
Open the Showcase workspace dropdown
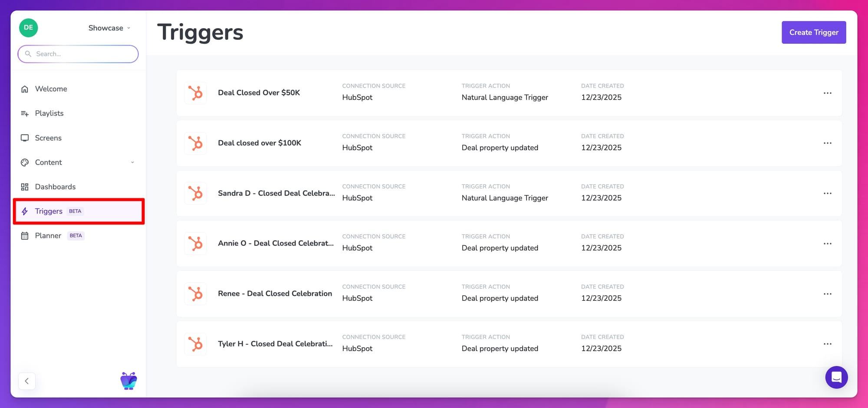coord(109,28)
